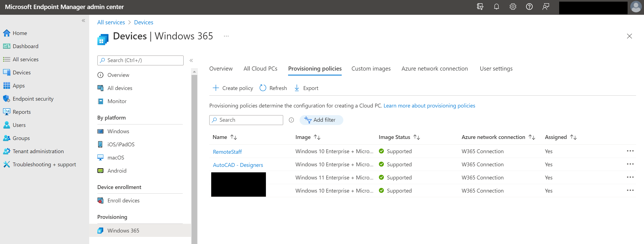Open Endpoint security in left navigation

(x=28, y=99)
